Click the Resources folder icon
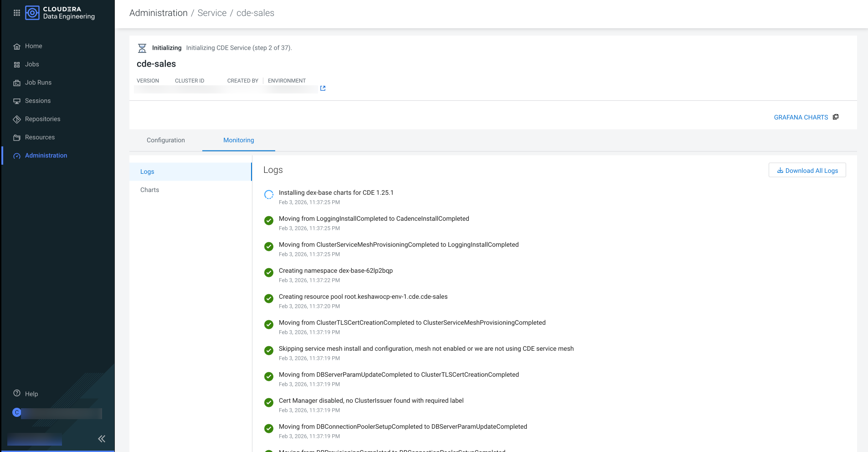Screen dimensions: 868x452 [x=17, y=138]
